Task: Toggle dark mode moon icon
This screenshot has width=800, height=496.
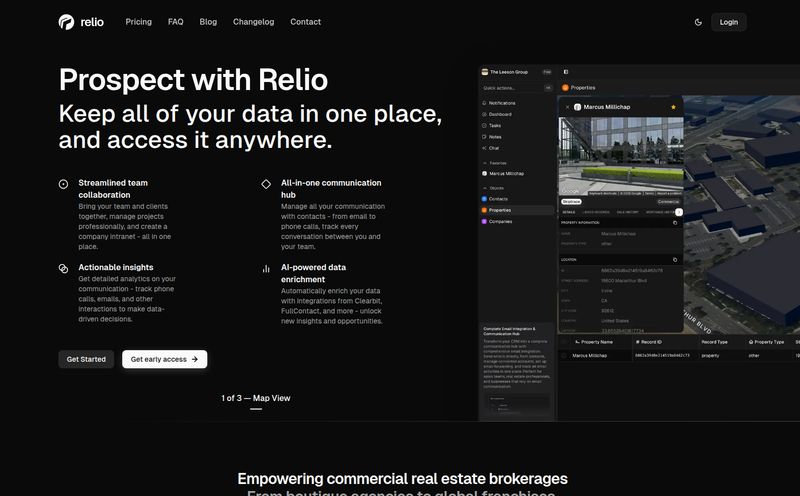Action: [698, 22]
